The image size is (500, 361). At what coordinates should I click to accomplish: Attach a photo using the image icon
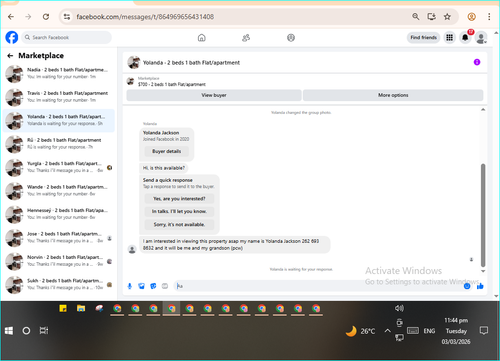click(x=141, y=286)
